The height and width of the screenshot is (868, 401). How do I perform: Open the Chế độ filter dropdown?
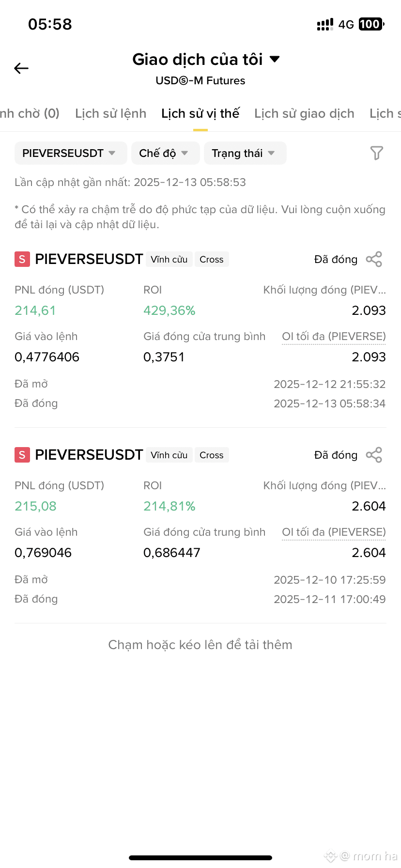(x=166, y=153)
